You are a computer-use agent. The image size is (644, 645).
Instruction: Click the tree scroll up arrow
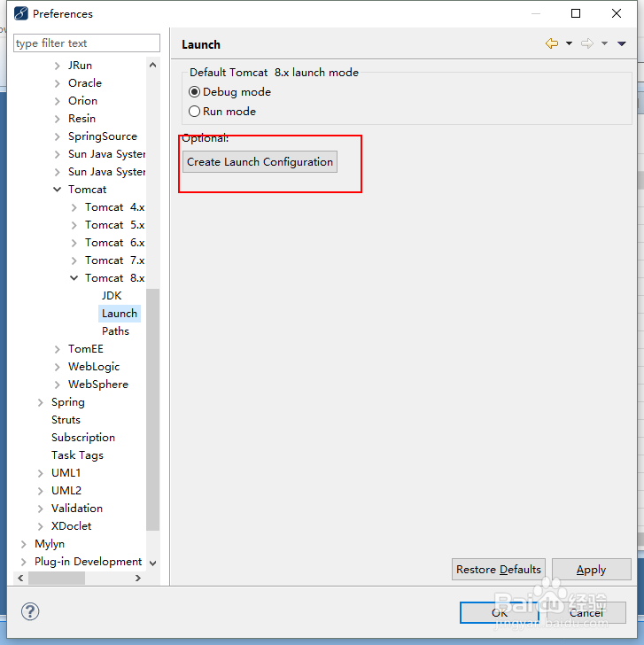click(x=152, y=65)
